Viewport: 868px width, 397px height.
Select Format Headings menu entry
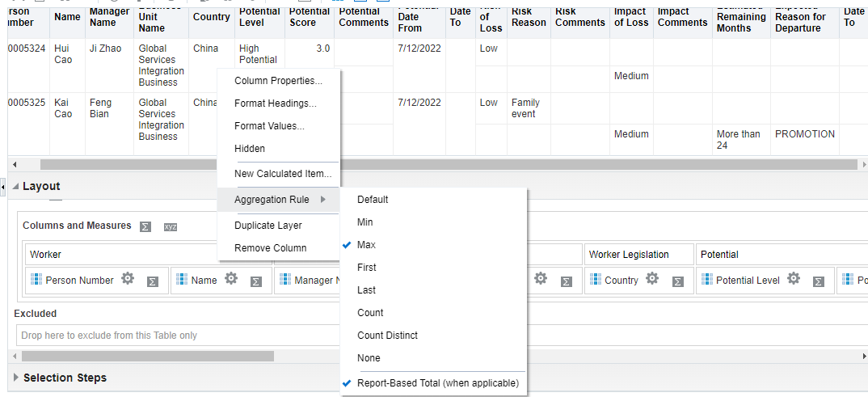coord(279,103)
